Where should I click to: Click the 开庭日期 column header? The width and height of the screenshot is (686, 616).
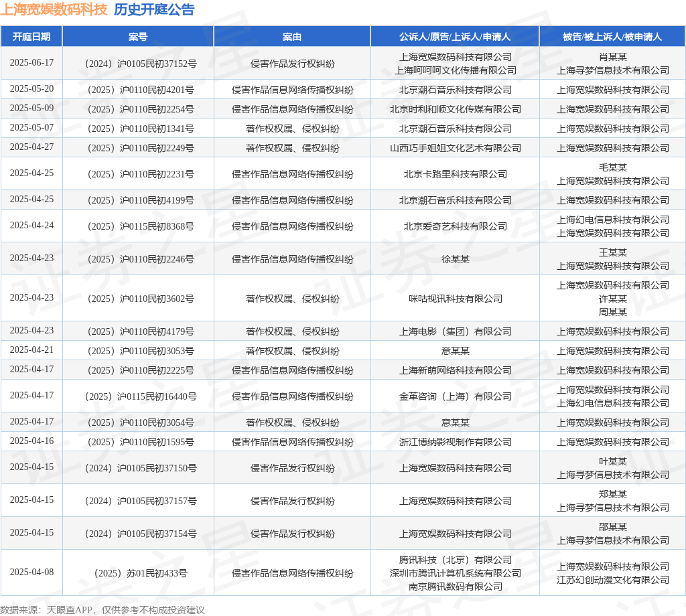tap(31, 37)
